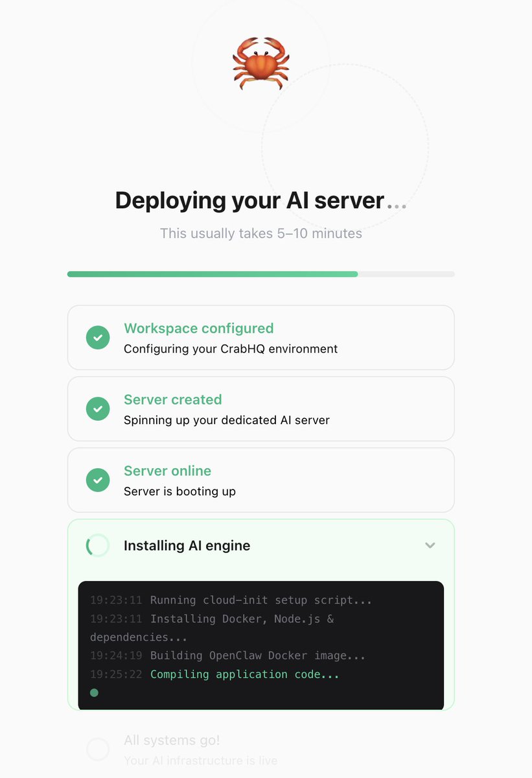
Task: Click 'Building OpenClaw Docker image...' log line
Action: pos(258,655)
